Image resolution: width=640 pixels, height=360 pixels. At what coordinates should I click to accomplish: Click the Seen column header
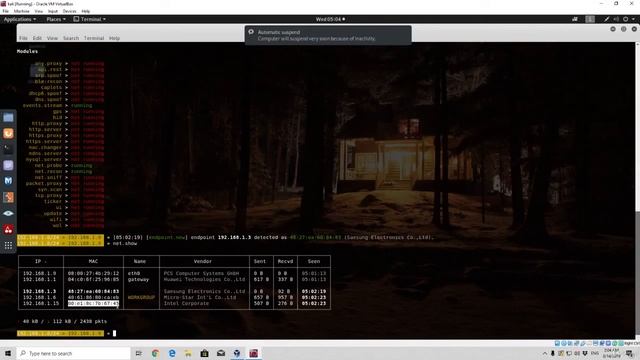point(314,261)
